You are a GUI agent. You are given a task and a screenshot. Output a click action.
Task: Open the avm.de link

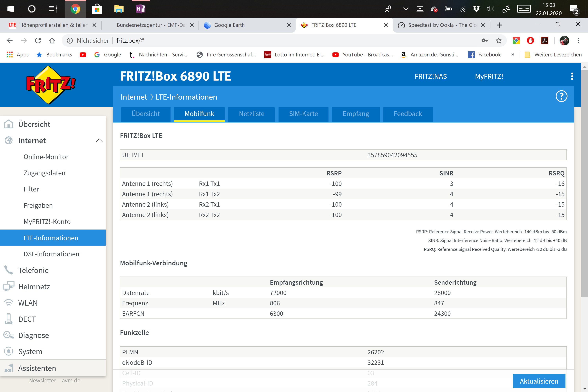pyautogui.click(x=71, y=380)
